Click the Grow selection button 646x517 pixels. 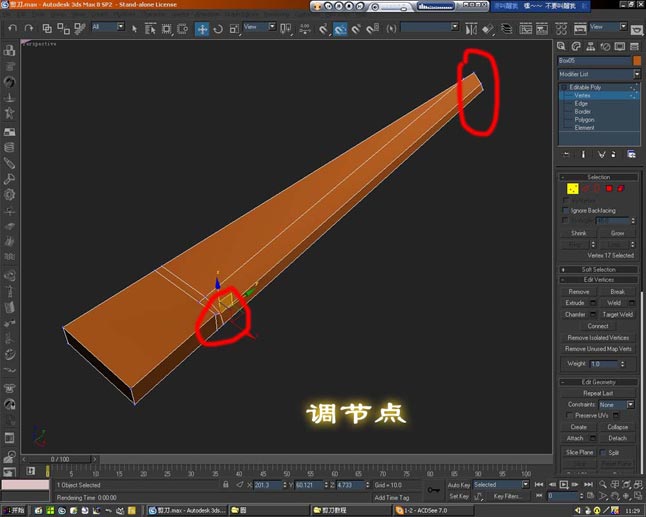(617, 233)
